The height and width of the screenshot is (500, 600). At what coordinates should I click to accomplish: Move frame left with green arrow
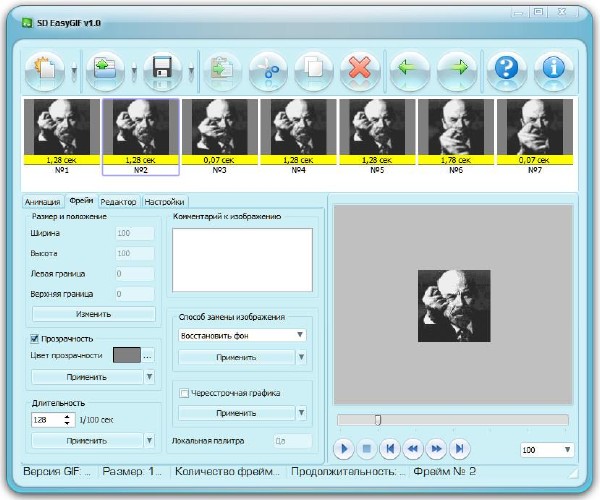pos(408,72)
